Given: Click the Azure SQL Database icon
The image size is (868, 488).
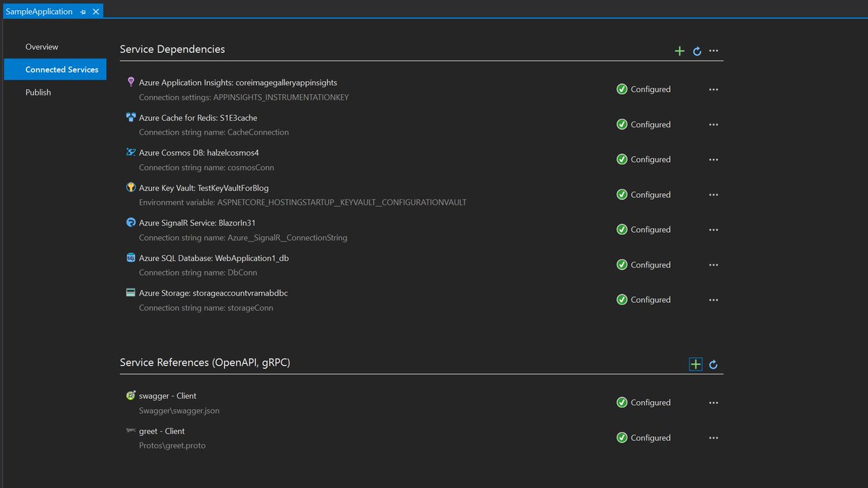Looking at the screenshot, I should tap(131, 257).
